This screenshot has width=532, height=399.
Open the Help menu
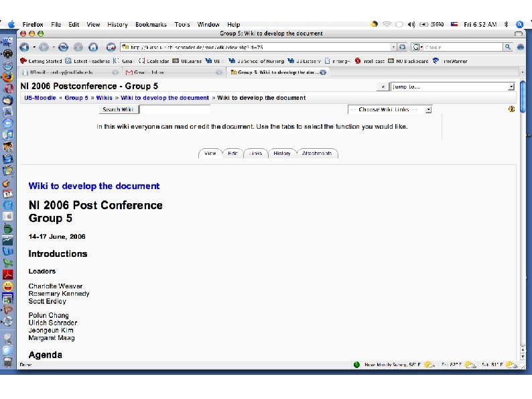tap(233, 24)
